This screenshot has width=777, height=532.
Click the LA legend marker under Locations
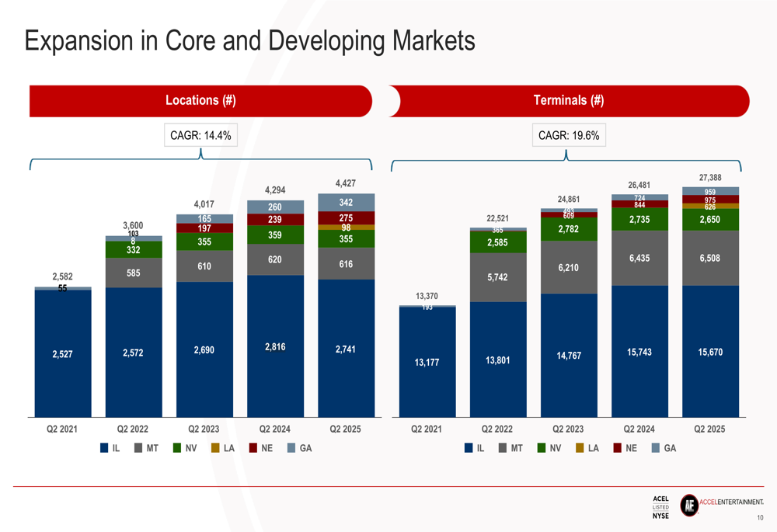tap(215, 448)
